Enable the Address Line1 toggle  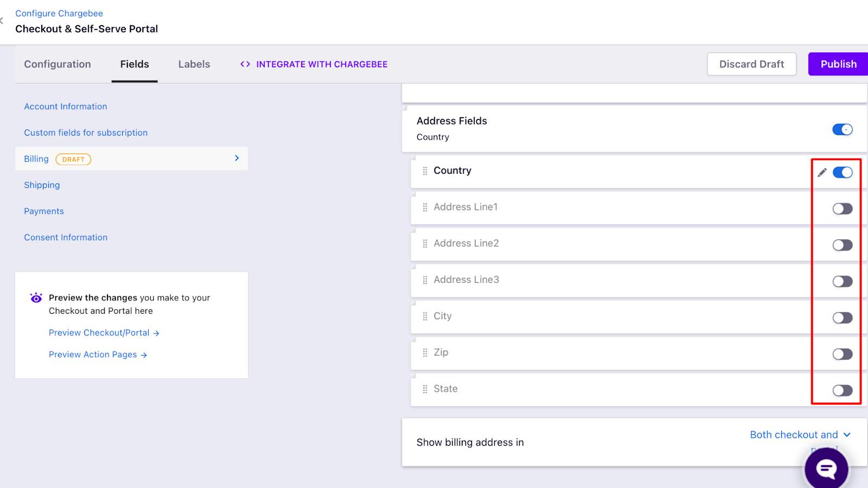[842, 209]
